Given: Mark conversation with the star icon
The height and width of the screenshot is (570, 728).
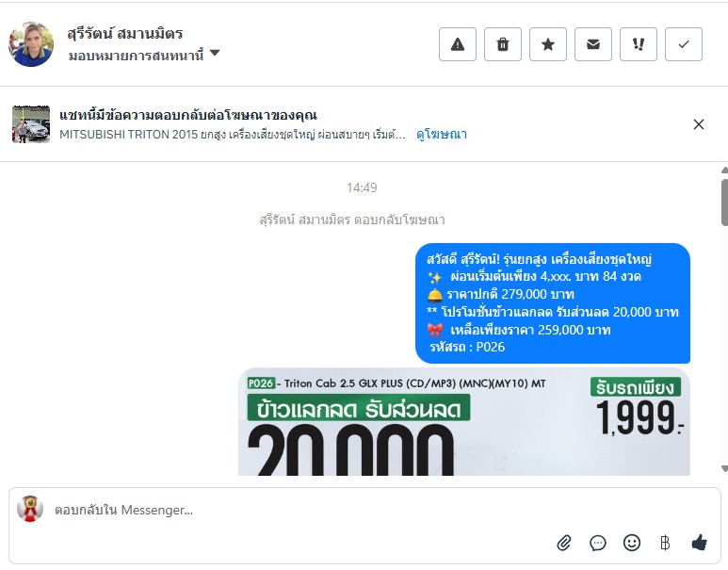Looking at the screenshot, I should 548,44.
